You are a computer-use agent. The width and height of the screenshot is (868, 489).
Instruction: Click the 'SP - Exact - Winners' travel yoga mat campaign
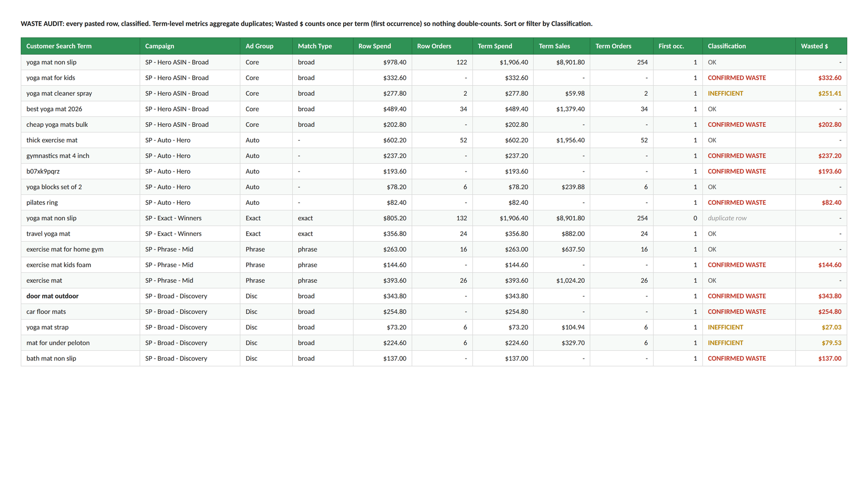(190, 234)
